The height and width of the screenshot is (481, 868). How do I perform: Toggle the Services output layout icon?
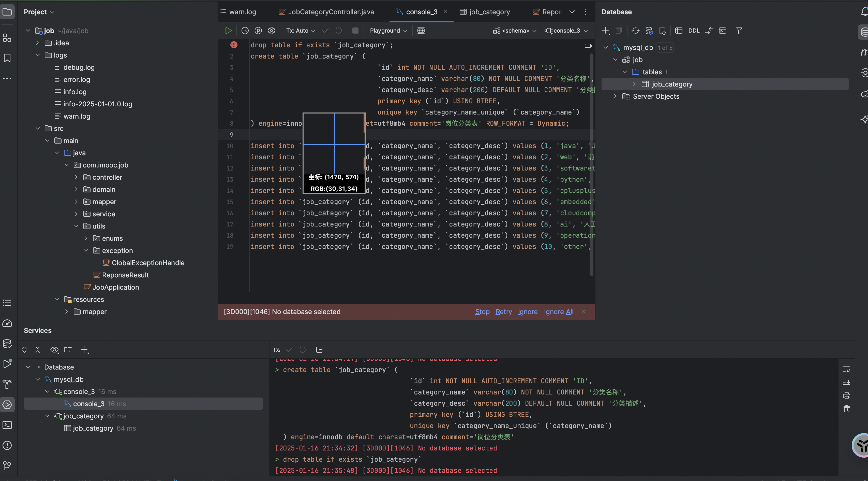(x=319, y=349)
